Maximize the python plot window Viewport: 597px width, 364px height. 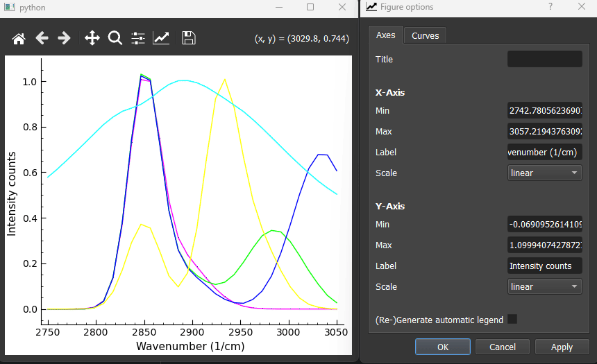point(310,7)
